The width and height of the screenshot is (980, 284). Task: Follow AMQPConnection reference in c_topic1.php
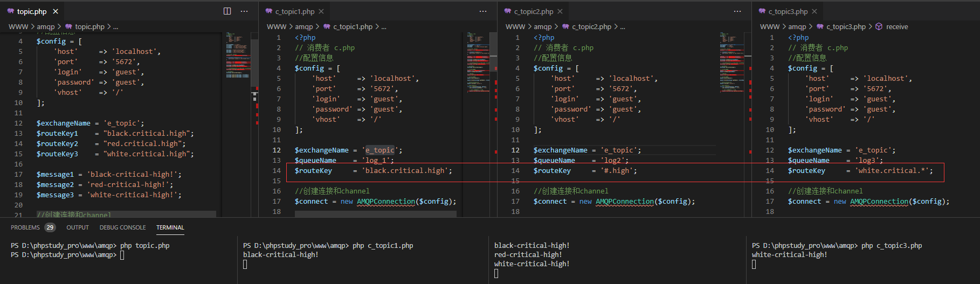pos(386,202)
